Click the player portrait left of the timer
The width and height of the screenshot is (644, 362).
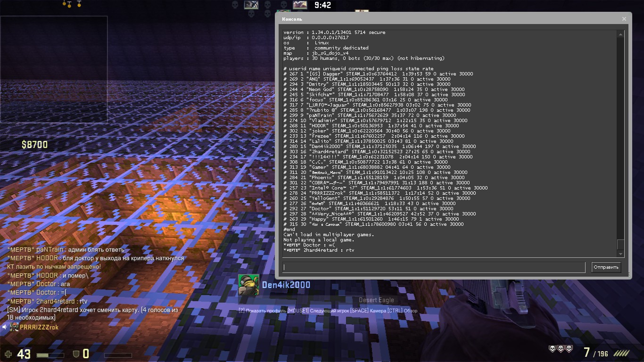(x=300, y=5)
